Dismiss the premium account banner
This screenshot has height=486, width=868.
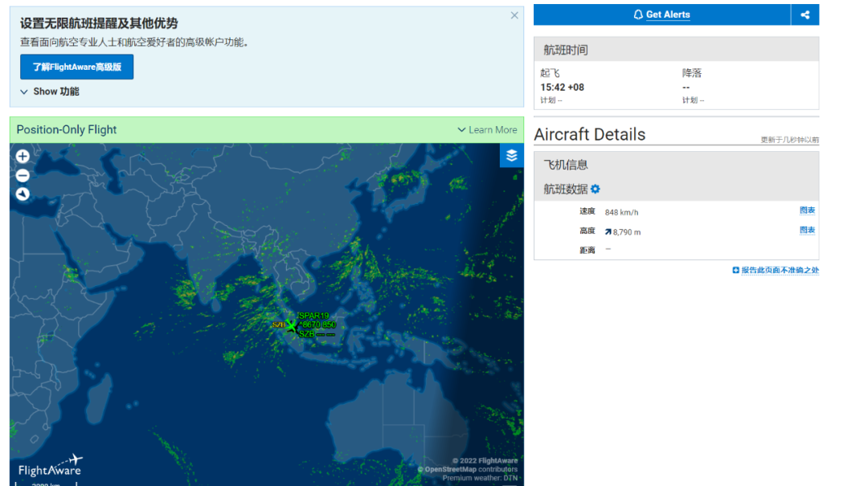pyautogui.click(x=514, y=15)
